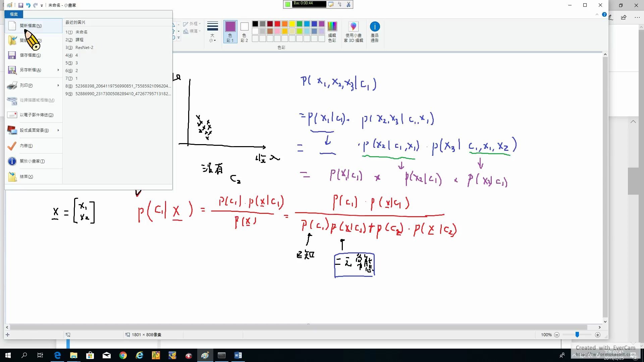Click the 關新檔案 new file icon
This screenshot has width=644, height=362.
12,25
